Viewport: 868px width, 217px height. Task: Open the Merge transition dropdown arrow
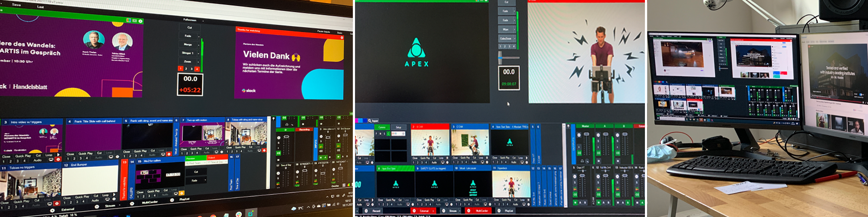[199, 45]
